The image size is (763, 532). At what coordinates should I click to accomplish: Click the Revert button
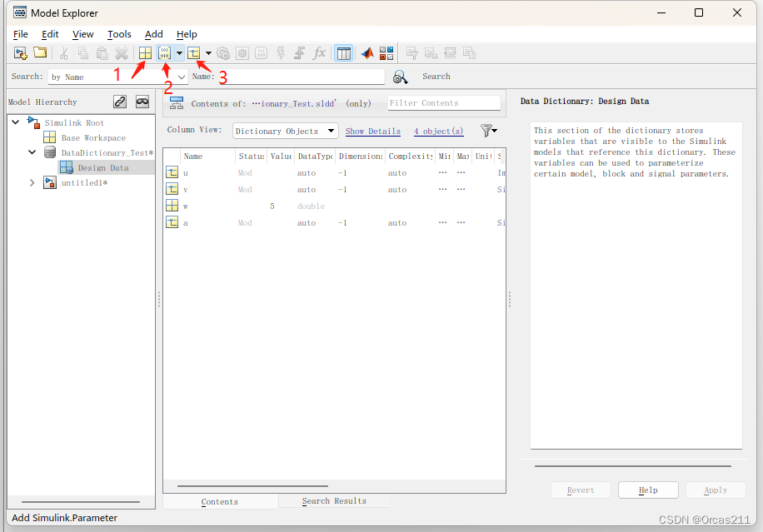[x=581, y=490]
